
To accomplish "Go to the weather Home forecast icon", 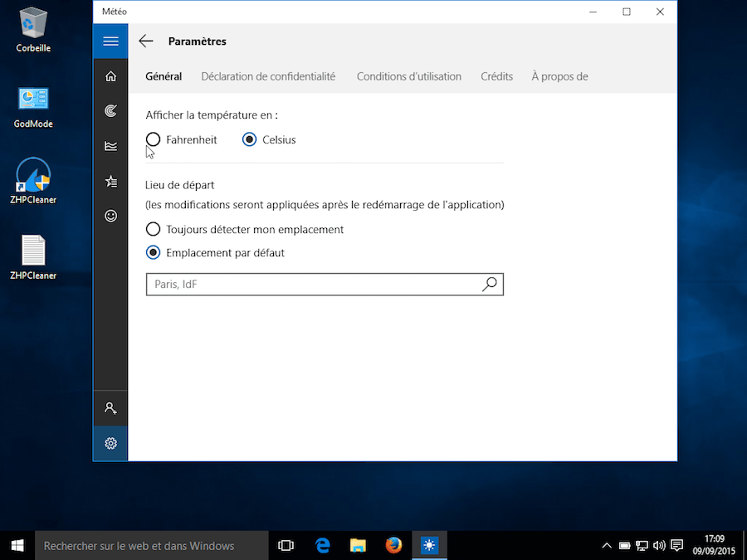I will [110, 76].
